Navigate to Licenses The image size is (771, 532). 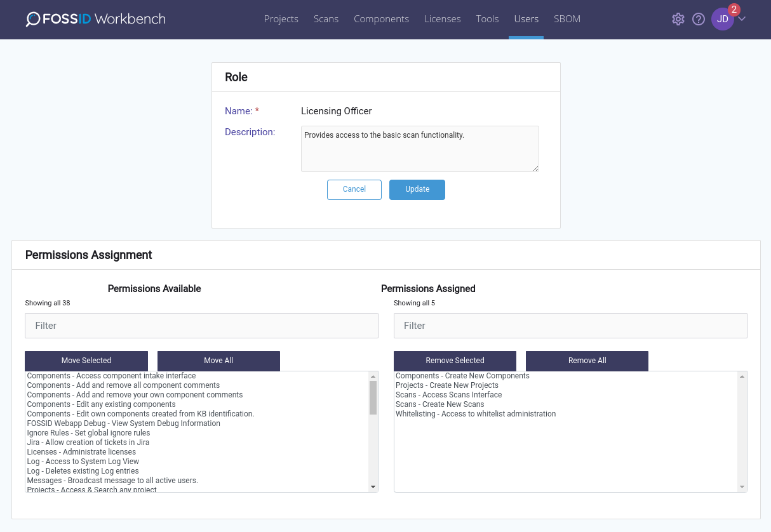(443, 19)
